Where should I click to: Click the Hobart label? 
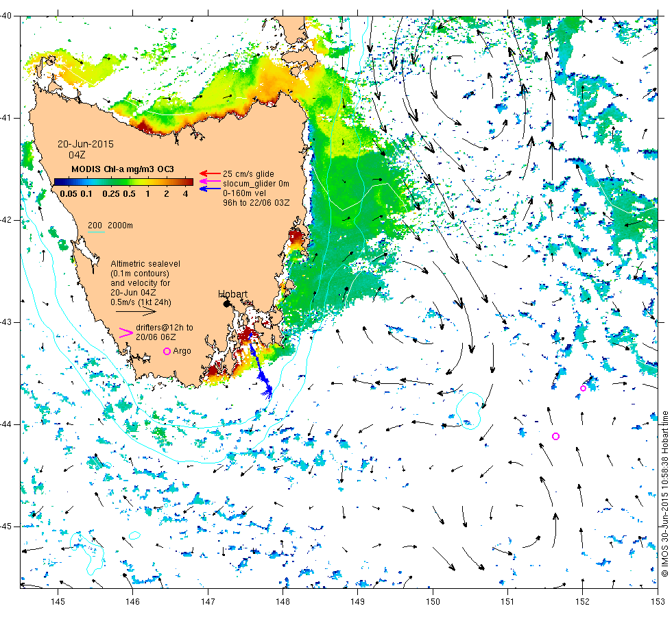(x=232, y=294)
